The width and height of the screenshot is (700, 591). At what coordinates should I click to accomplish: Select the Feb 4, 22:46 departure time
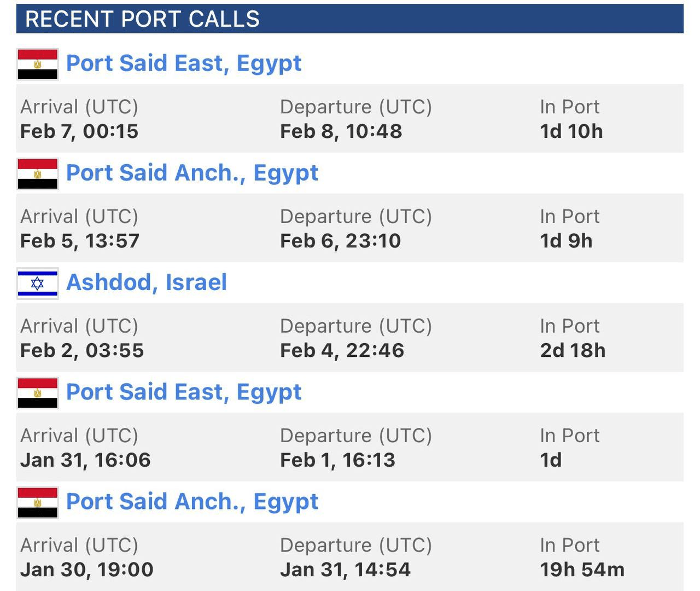(342, 350)
